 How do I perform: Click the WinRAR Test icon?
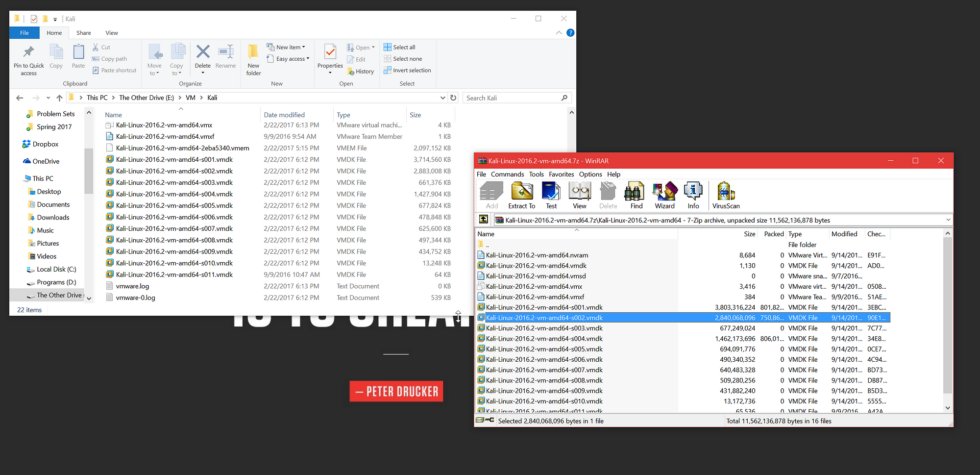click(551, 195)
